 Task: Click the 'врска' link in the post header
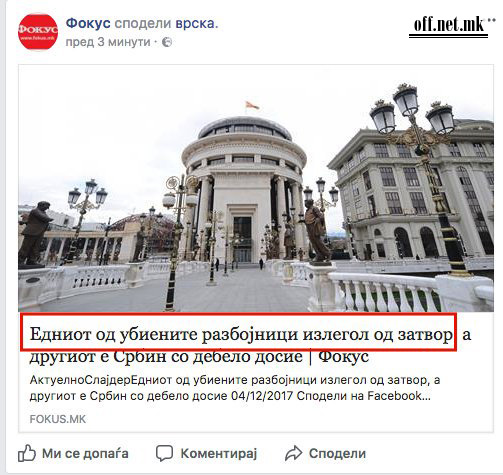tap(197, 23)
